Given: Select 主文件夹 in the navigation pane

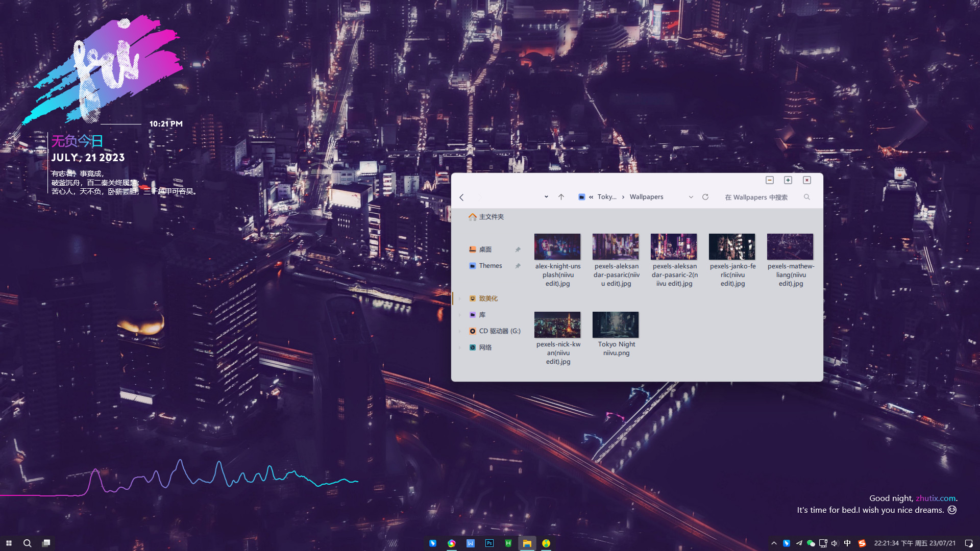Looking at the screenshot, I should point(491,217).
